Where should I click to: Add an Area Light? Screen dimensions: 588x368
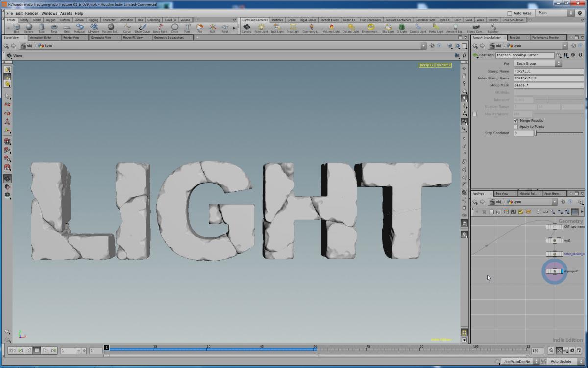click(293, 28)
